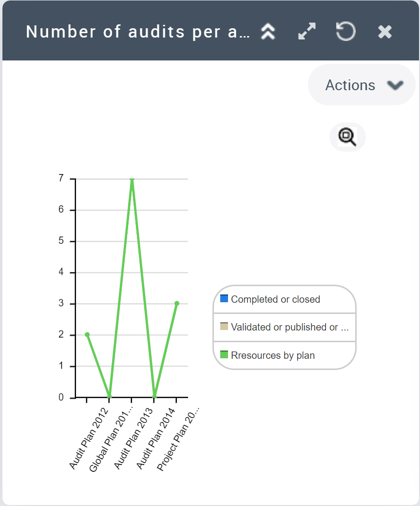
Task: Click the Audit Plan 2013 peak point
Action: pos(132,179)
